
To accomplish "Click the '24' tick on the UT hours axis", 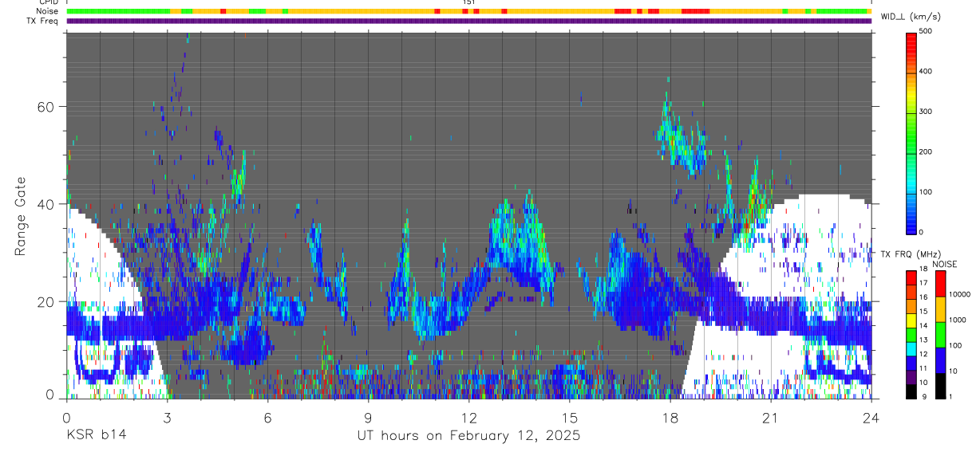I will point(871,417).
